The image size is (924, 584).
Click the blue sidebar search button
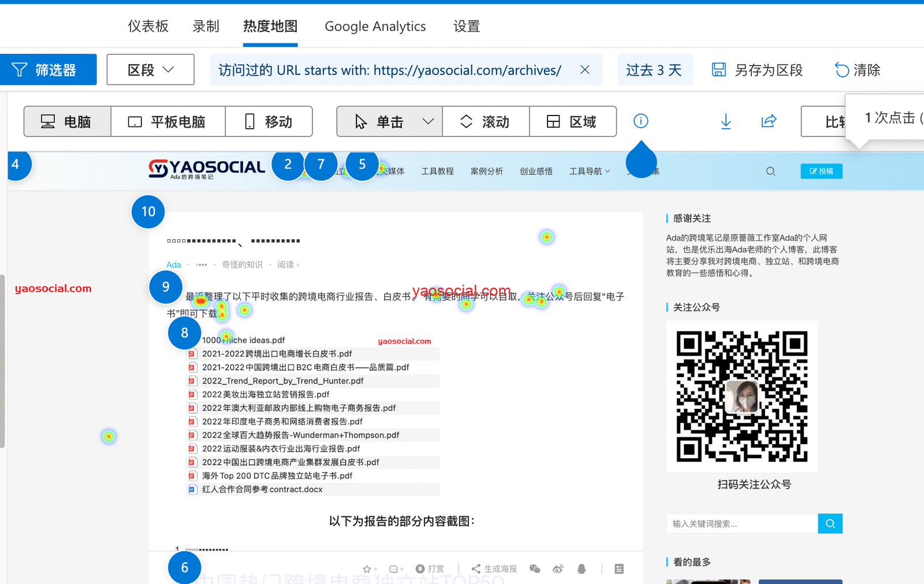coord(830,523)
